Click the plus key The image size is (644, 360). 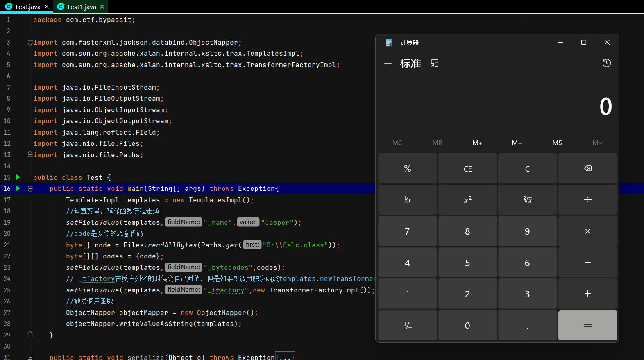pos(588,294)
